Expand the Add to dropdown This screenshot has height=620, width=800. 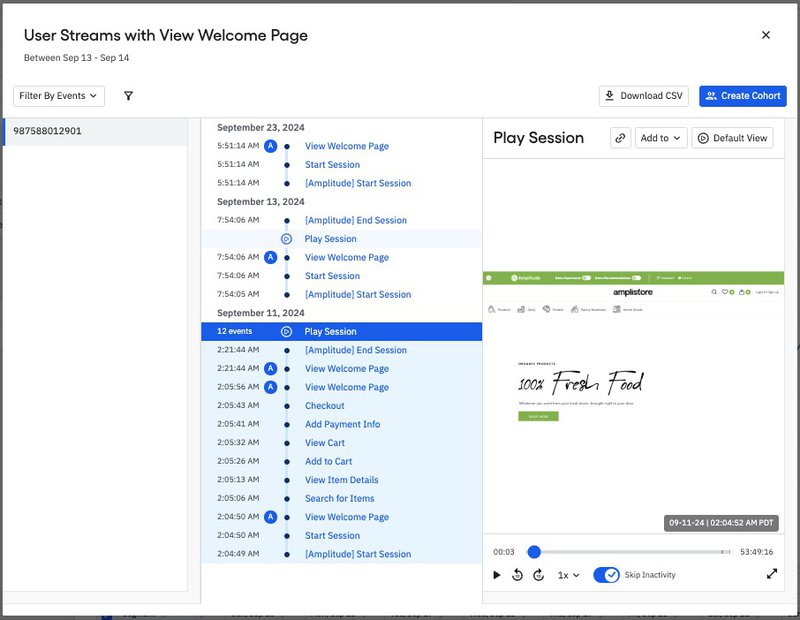tap(661, 138)
